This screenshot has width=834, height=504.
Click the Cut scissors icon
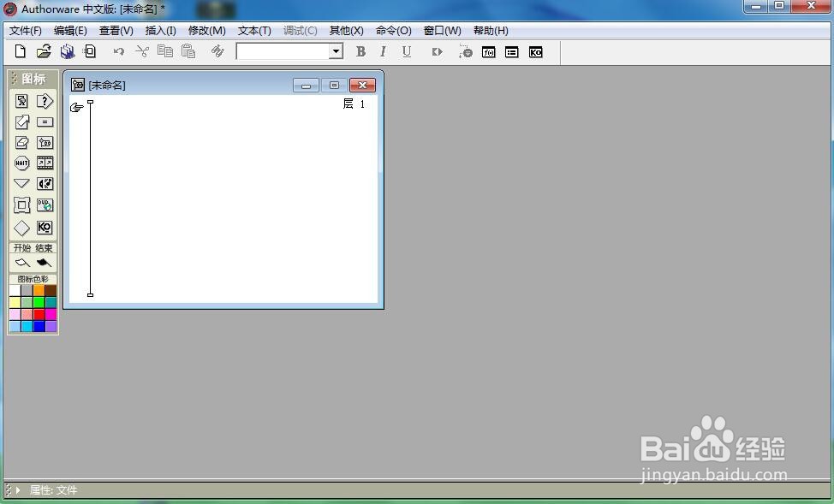[141, 51]
